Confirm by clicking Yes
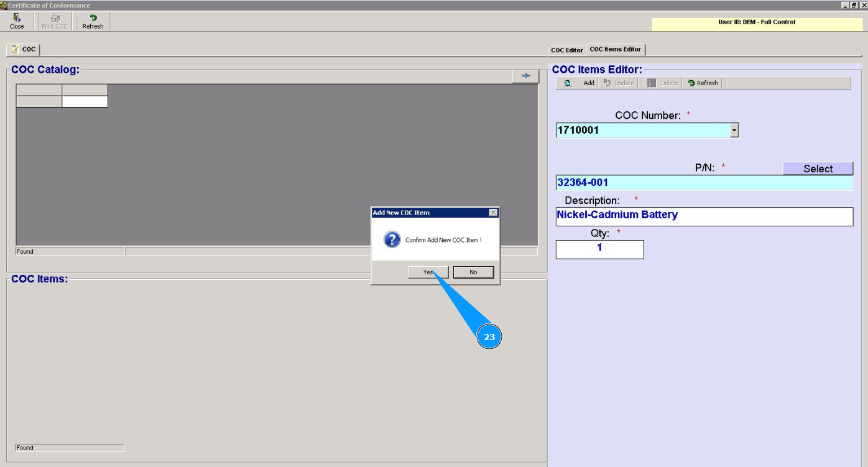 coord(428,272)
